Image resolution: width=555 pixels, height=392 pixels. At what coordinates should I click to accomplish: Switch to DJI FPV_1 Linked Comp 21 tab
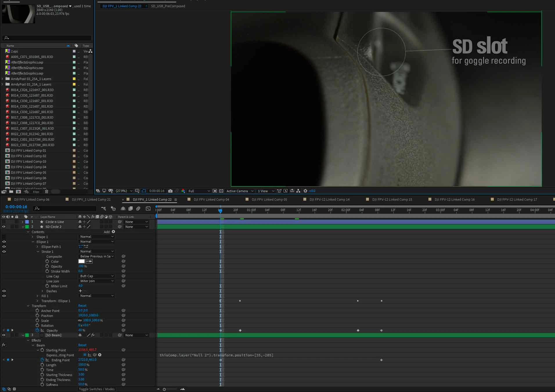pyautogui.click(x=91, y=199)
